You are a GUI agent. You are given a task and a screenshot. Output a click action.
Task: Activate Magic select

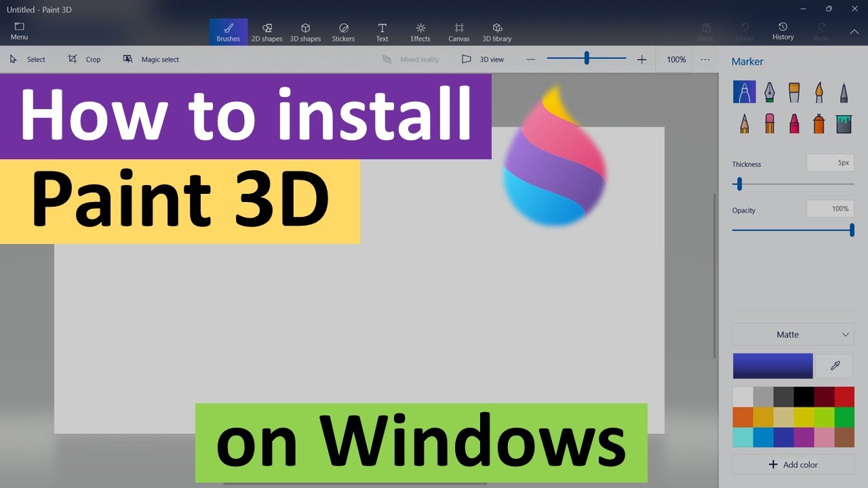[151, 60]
